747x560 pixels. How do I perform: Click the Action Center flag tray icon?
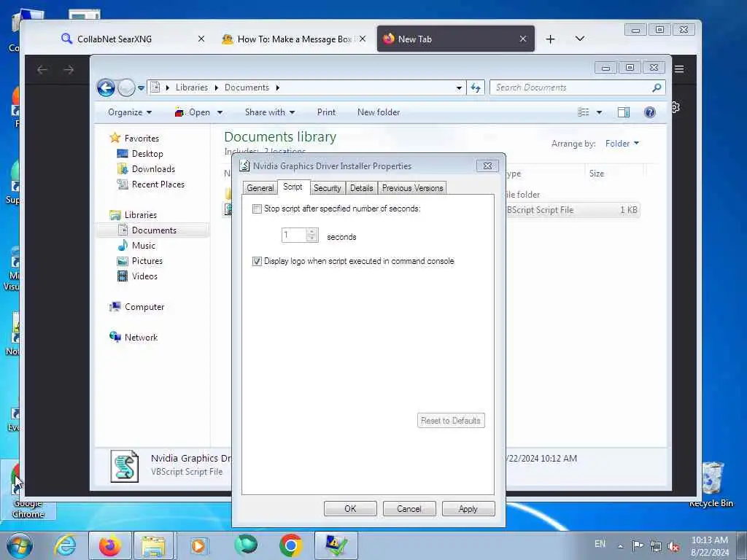point(638,545)
